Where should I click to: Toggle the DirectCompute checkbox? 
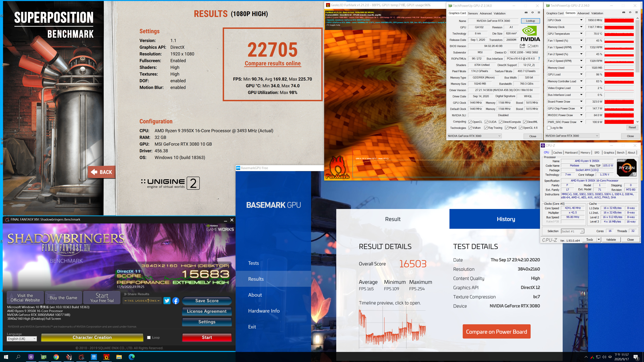click(x=500, y=122)
